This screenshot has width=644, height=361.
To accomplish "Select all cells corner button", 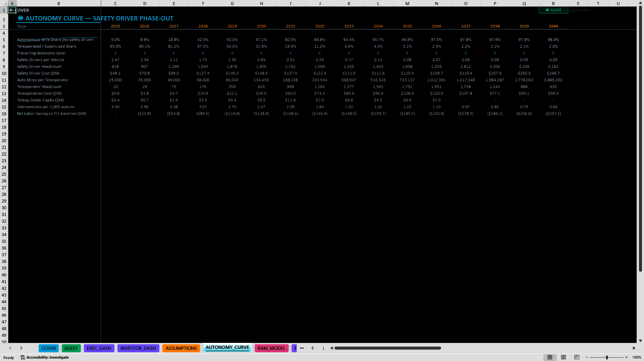I will point(4,3).
